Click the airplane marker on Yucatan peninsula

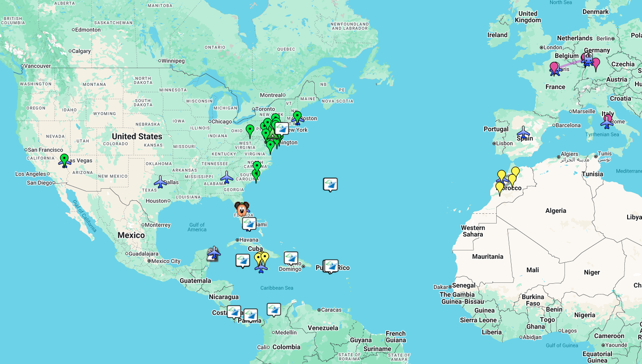coord(214,253)
